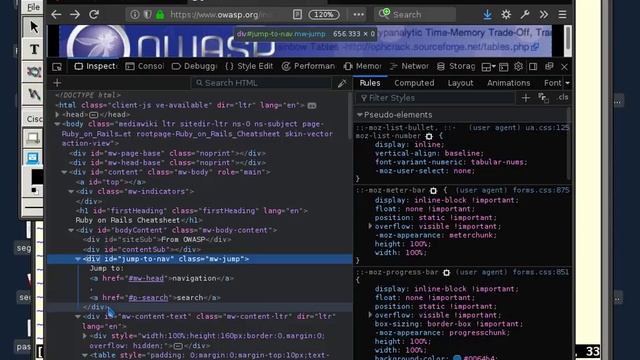
Task: Reload the OWASP page
Action: 94,15
